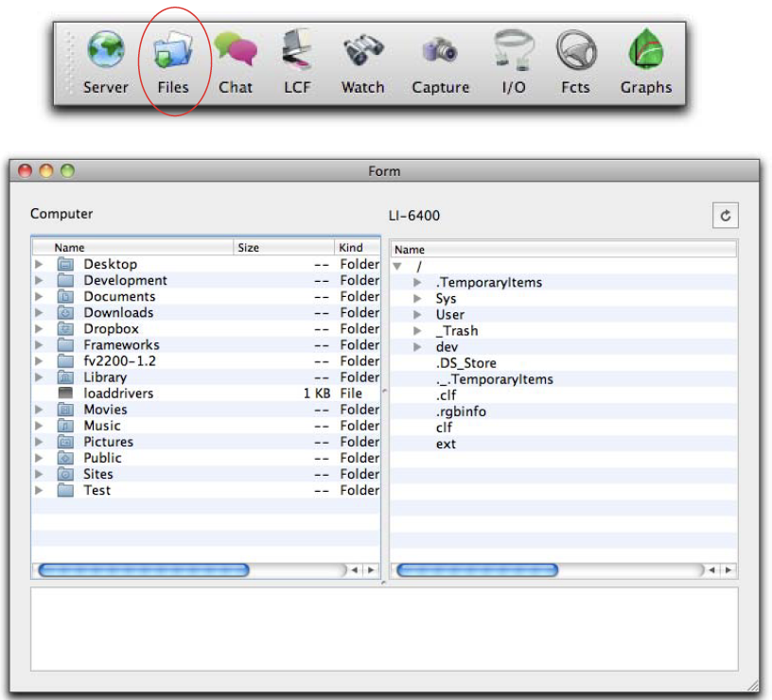
Task: Open the Files toolbar item
Action: coord(173,62)
